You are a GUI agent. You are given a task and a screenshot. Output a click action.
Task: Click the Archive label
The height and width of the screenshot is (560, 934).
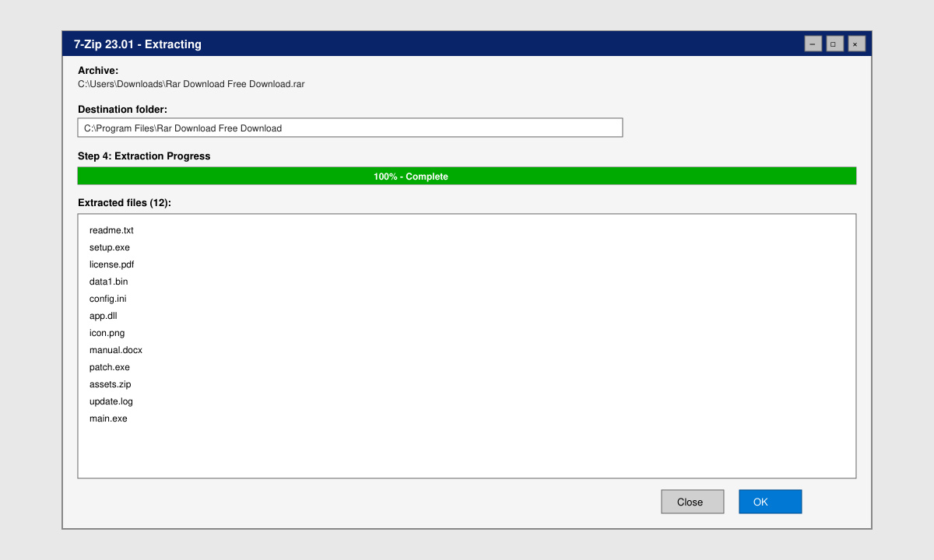click(98, 71)
